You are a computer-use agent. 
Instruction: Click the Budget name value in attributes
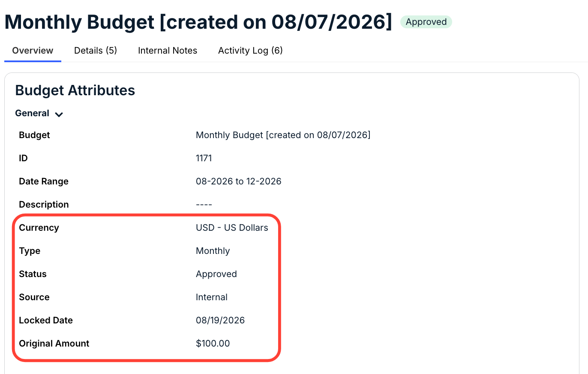283,135
